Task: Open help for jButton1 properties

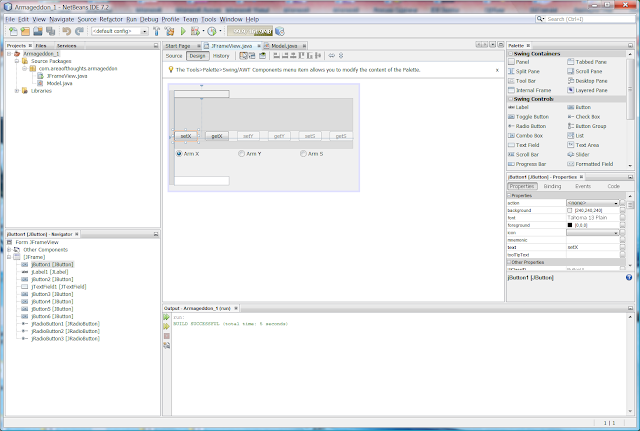Action: (629, 278)
